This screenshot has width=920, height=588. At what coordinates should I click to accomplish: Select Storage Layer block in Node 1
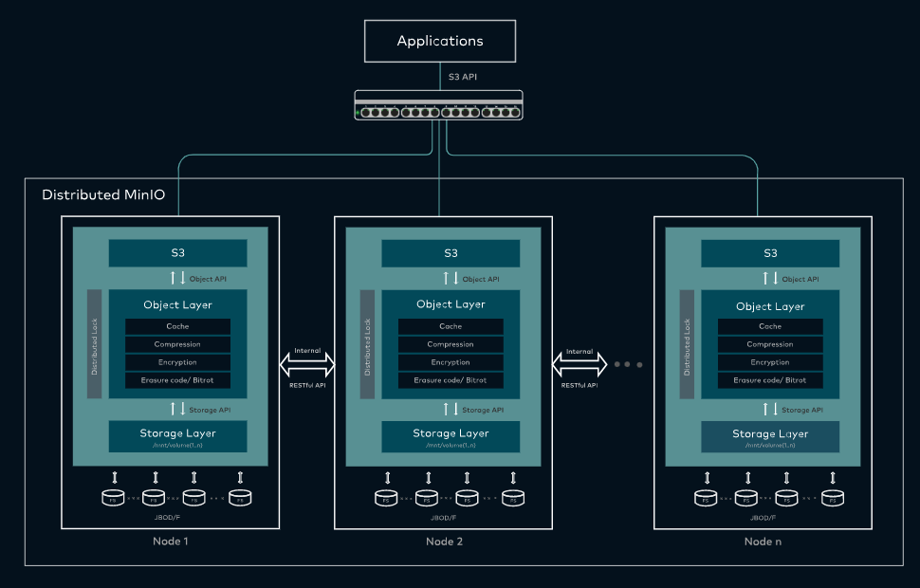[177, 436]
